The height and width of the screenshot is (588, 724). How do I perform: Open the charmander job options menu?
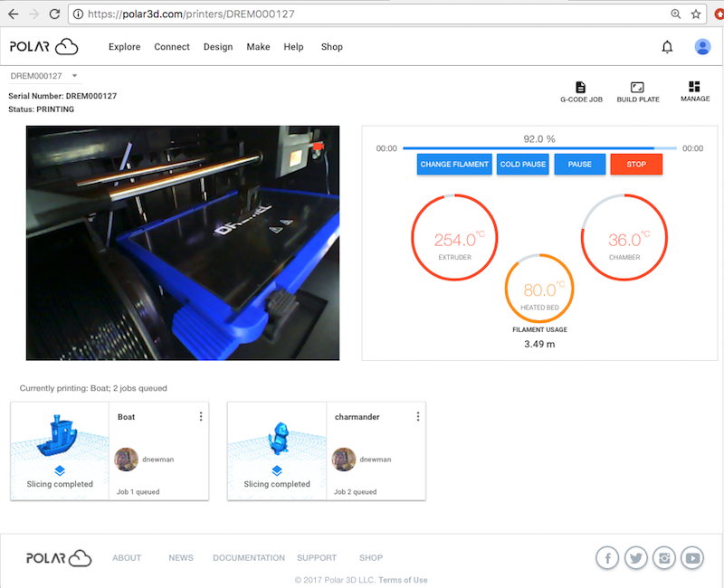(418, 416)
